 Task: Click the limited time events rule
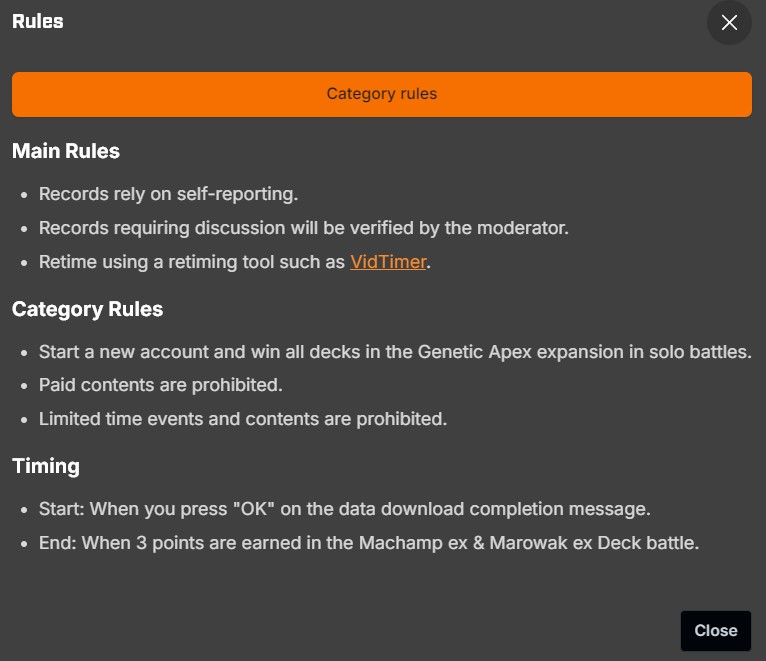point(243,419)
